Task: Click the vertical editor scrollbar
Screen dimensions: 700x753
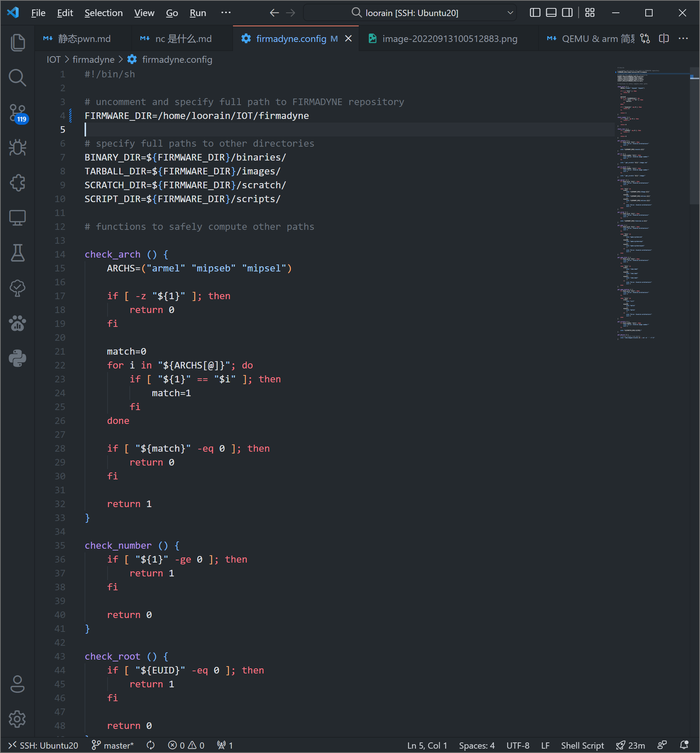Action: click(694, 136)
